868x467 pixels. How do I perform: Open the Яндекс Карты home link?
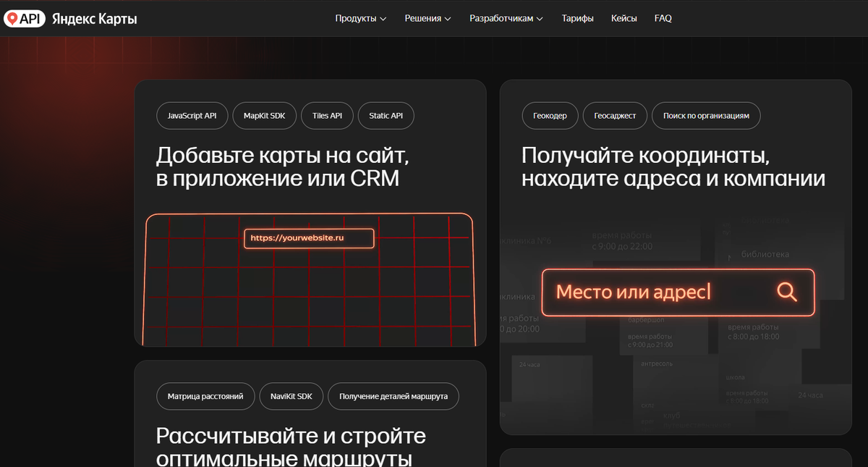[94, 19]
